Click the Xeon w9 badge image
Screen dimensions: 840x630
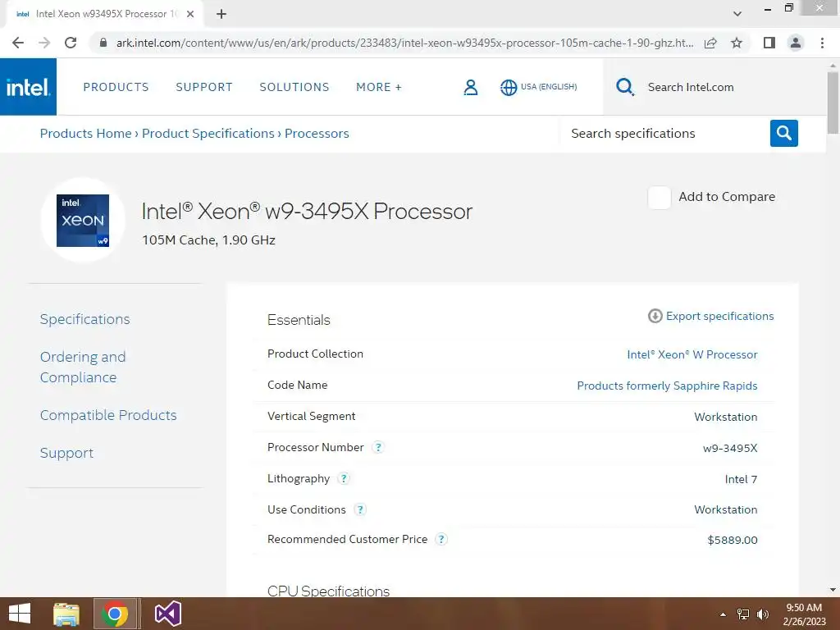pyautogui.click(x=83, y=220)
